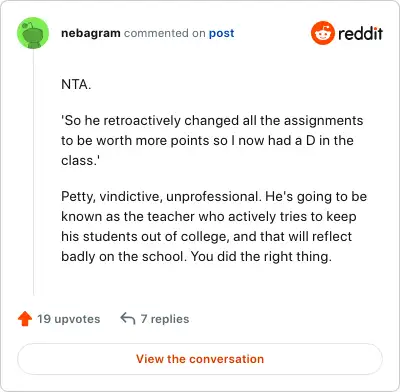Click the vertical comment thread line
This screenshot has height=392, width=400.
33,172
